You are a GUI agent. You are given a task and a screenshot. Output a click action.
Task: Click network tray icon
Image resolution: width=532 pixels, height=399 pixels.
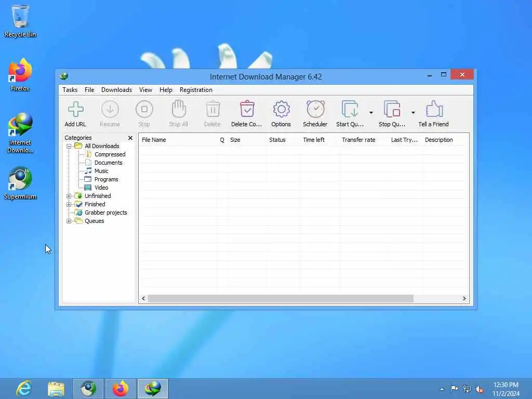click(467, 389)
